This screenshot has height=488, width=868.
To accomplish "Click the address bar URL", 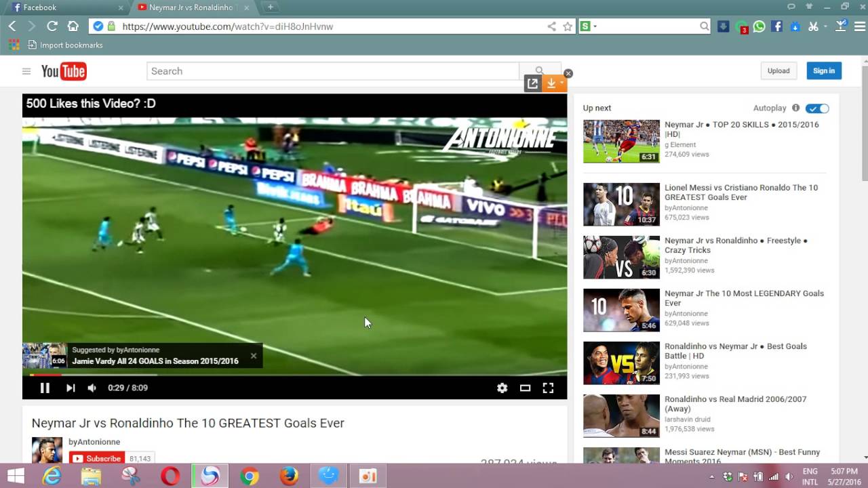I will click(227, 26).
